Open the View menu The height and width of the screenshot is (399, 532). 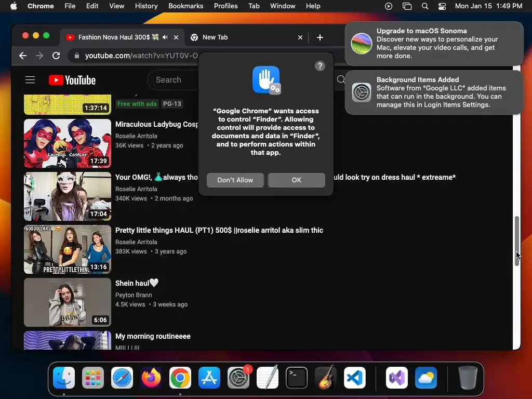tap(117, 6)
